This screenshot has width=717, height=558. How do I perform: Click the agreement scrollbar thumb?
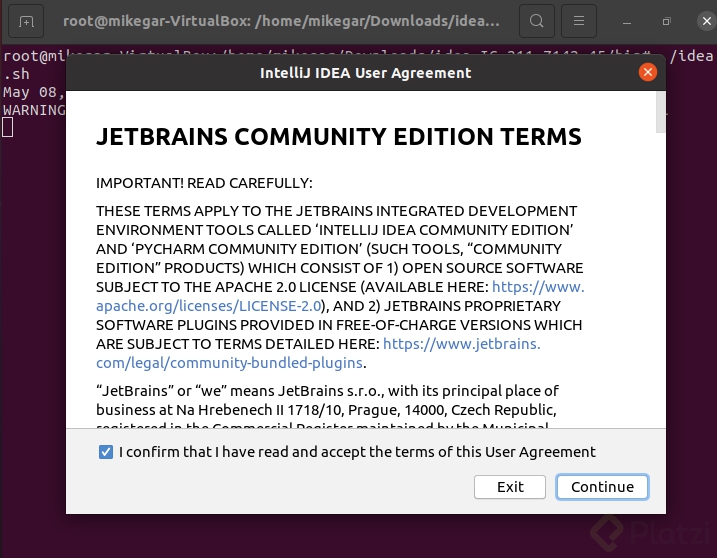coord(660,112)
